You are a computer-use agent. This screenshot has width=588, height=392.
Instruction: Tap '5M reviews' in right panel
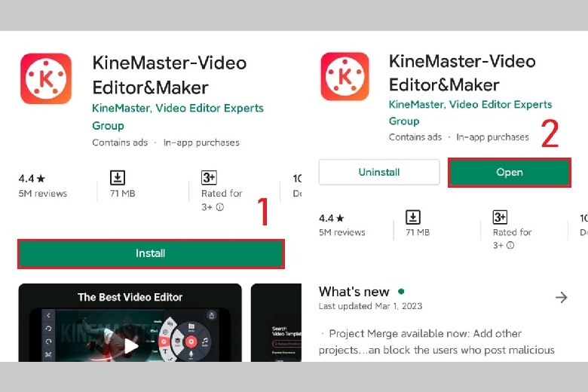pos(342,233)
